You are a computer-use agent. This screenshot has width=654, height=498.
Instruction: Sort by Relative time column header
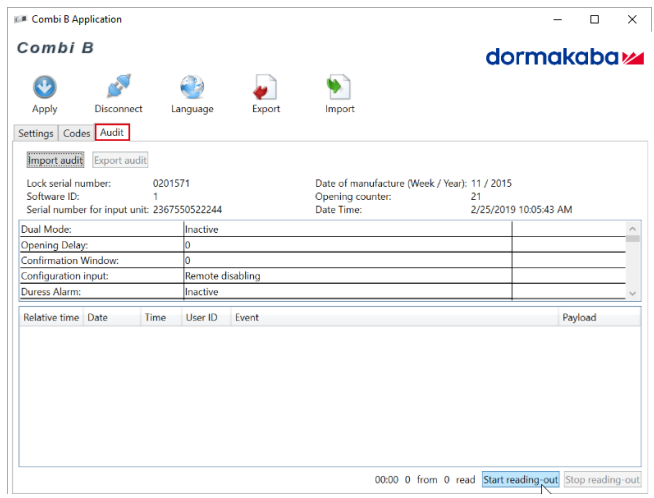click(51, 317)
